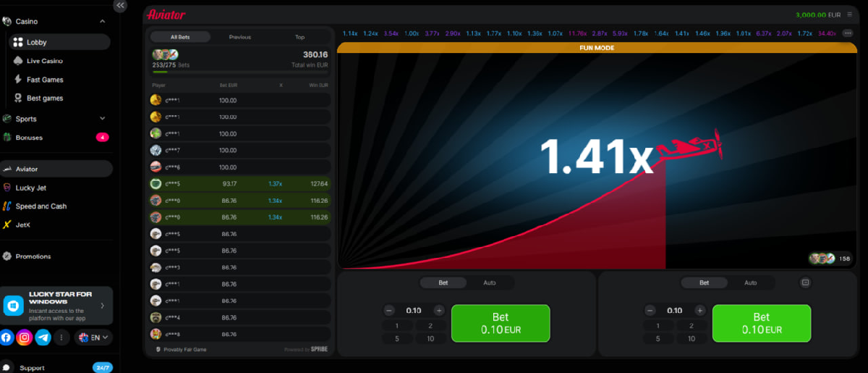
Task: Click the 3,000.00 EUR balance
Action: click(820, 14)
